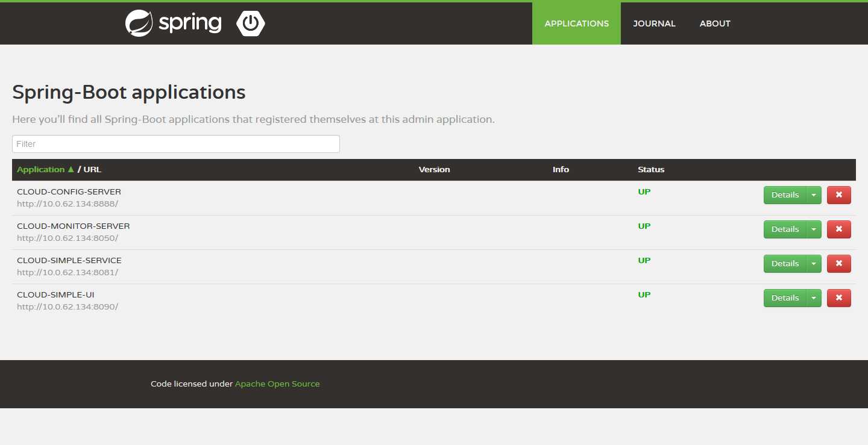Remove CLOUD-SIMPLE-UI with red X button
Screen dimensions: 868x445
pos(839,298)
